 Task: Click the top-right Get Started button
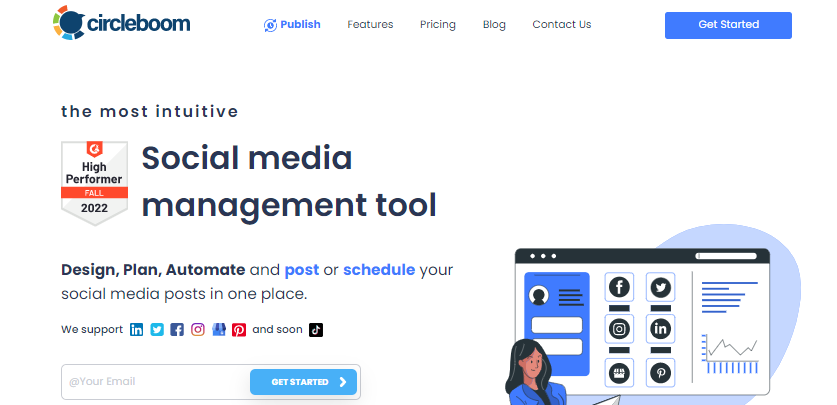[x=728, y=25]
